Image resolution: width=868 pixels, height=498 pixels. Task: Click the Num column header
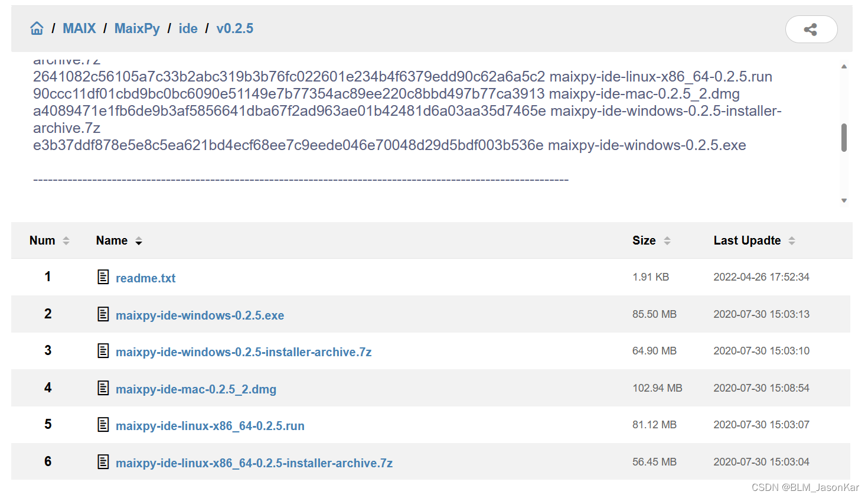pos(43,240)
